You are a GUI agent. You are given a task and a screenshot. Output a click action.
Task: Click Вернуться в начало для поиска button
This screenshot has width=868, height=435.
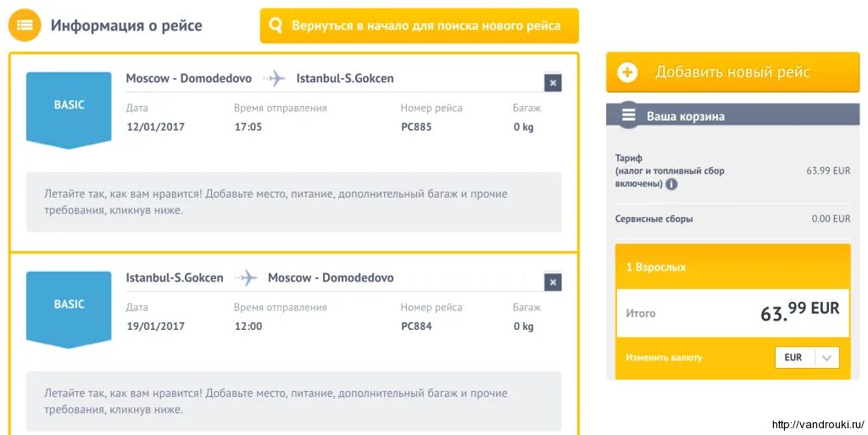click(420, 25)
